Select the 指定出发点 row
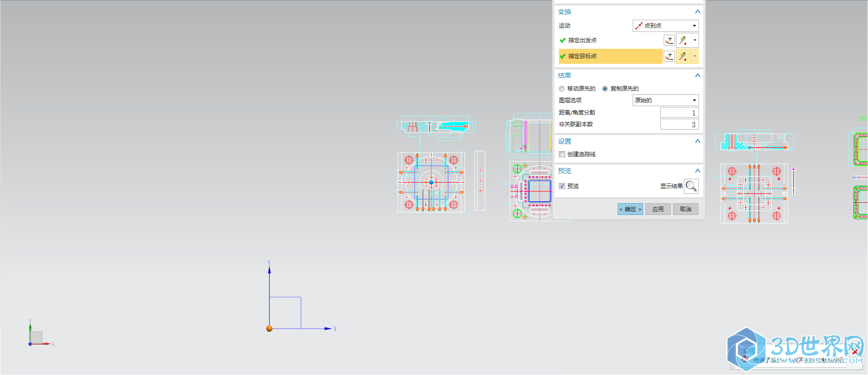The height and width of the screenshot is (375, 868). pos(611,40)
